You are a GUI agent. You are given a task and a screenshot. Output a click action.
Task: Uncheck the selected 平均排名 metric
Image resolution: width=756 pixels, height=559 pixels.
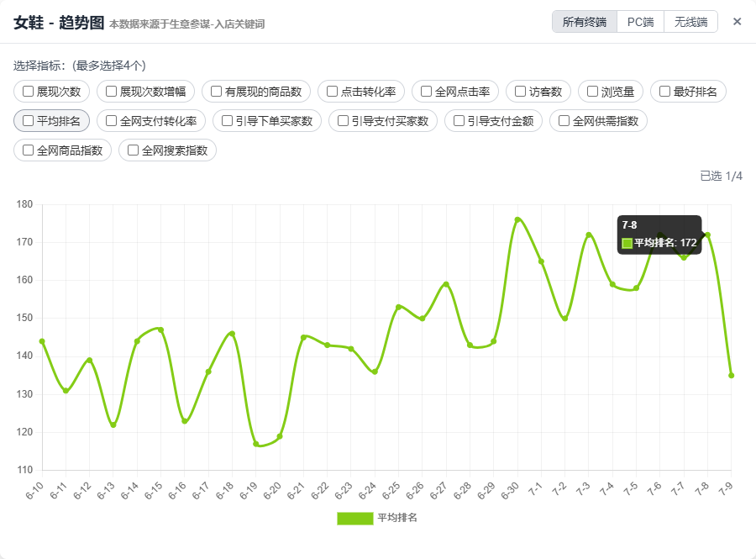[25, 120]
